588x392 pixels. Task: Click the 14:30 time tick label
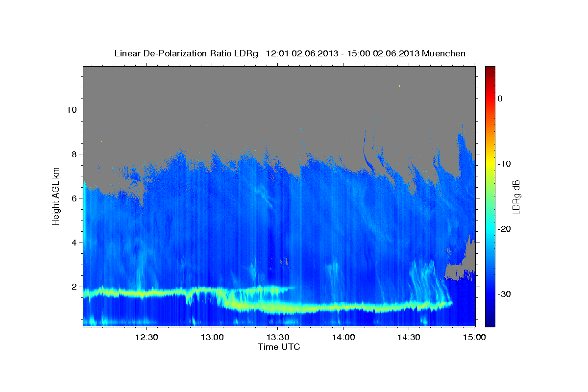point(409,337)
